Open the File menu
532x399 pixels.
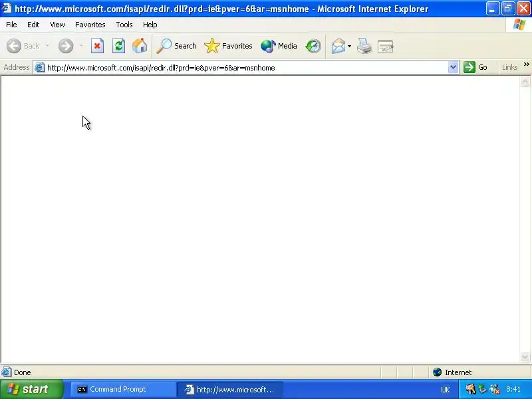pos(11,25)
